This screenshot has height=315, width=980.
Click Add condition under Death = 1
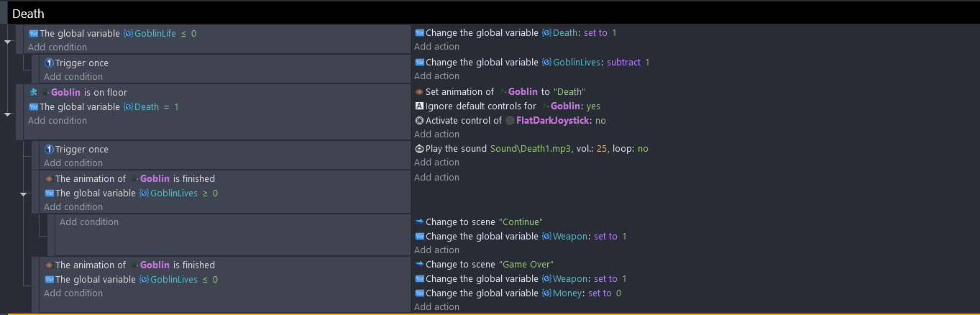click(58, 120)
